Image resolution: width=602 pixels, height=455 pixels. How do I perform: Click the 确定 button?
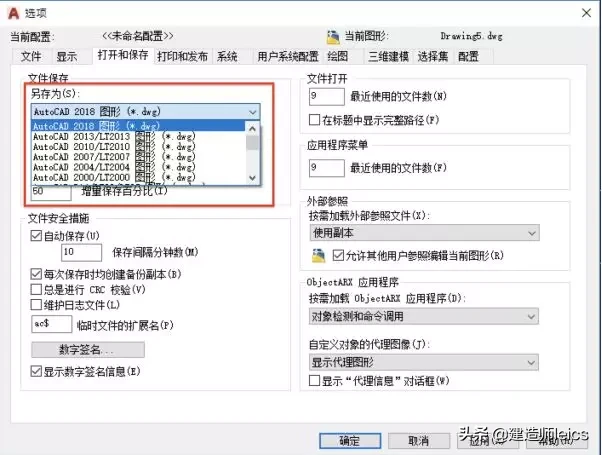tap(350, 441)
